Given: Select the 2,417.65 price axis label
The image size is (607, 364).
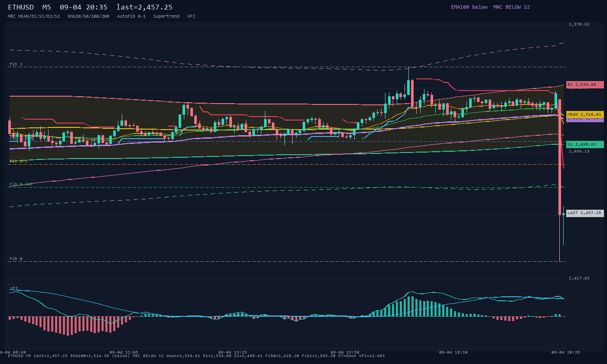Looking at the screenshot, I should (579, 278).
